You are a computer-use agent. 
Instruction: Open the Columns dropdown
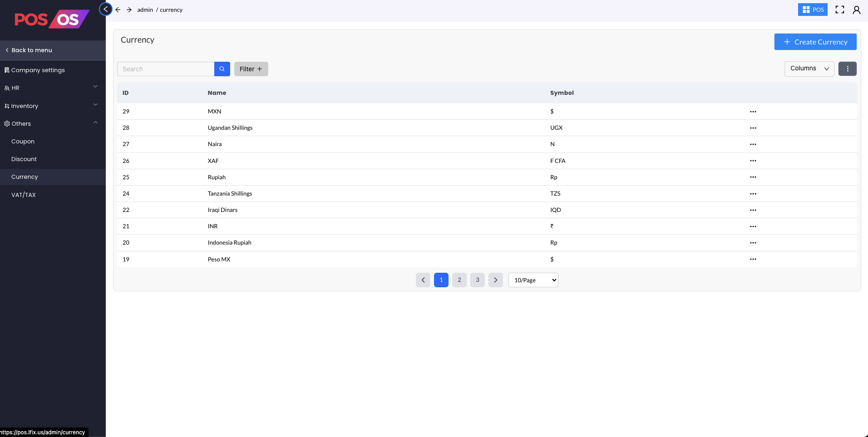click(x=809, y=69)
